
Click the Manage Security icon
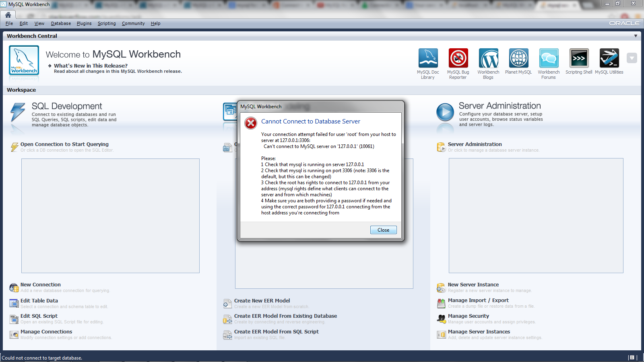point(441,319)
